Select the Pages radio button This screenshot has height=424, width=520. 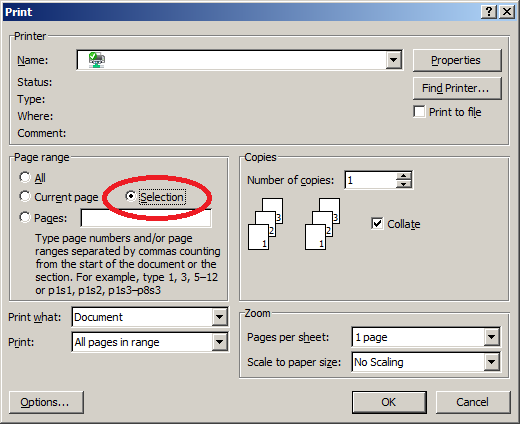(25, 217)
